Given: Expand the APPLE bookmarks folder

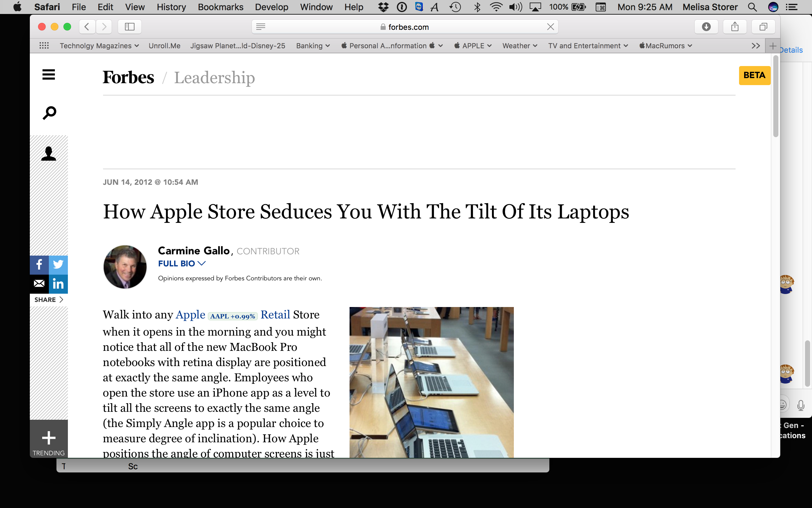Looking at the screenshot, I should (473, 46).
